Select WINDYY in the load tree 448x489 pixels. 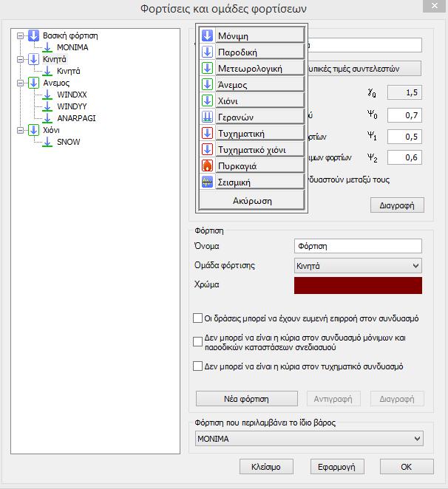(x=72, y=106)
